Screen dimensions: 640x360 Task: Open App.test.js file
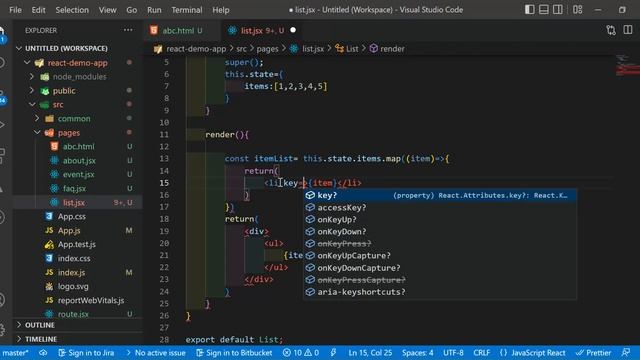(77, 244)
